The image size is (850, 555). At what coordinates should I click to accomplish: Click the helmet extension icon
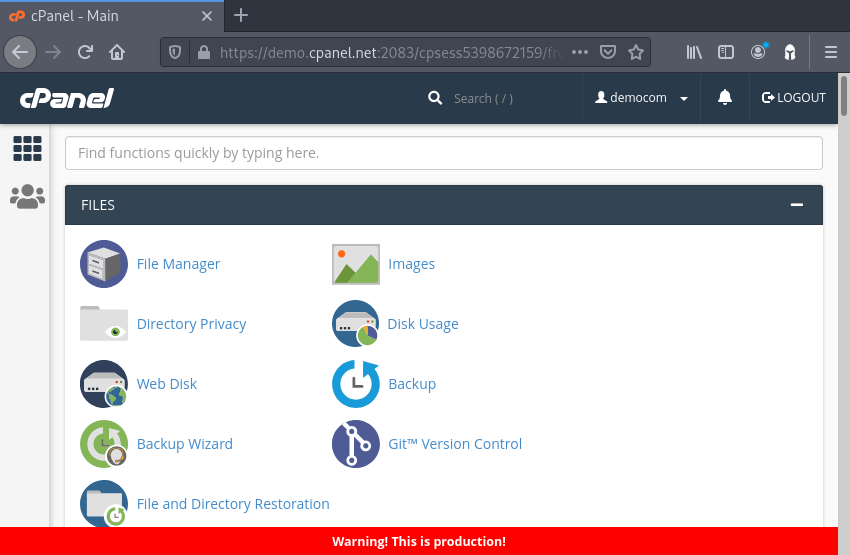point(790,52)
